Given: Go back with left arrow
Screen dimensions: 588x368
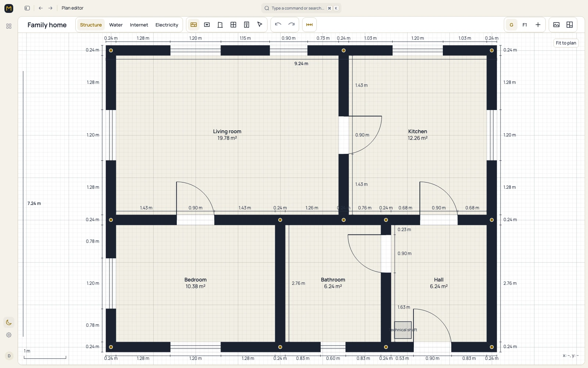Looking at the screenshot, I should click(x=41, y=8).
